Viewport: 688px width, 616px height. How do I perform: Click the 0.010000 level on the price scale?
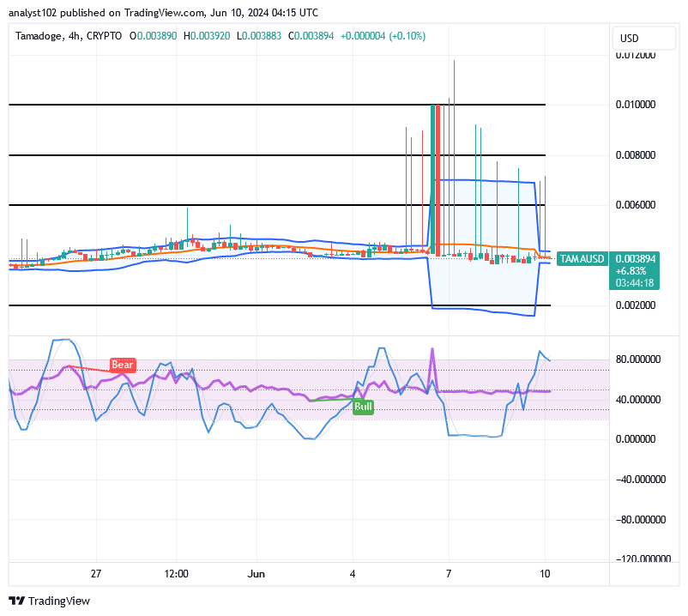(x=637, y=102)
